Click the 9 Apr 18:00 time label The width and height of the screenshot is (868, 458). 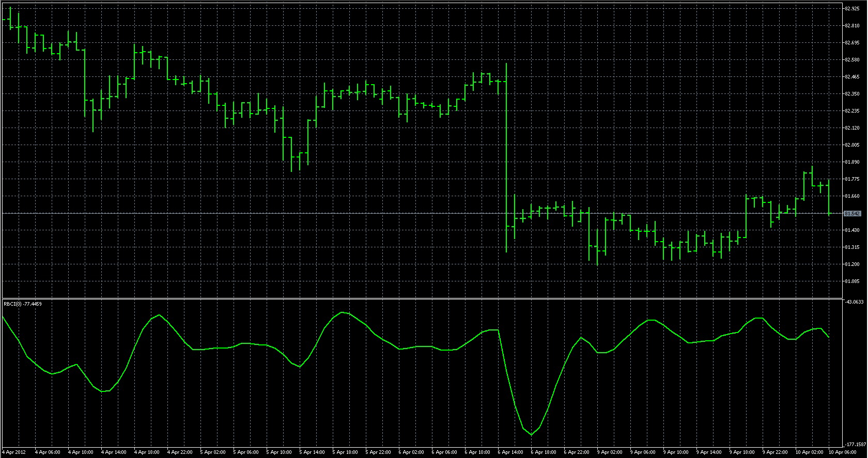(742, 452)
